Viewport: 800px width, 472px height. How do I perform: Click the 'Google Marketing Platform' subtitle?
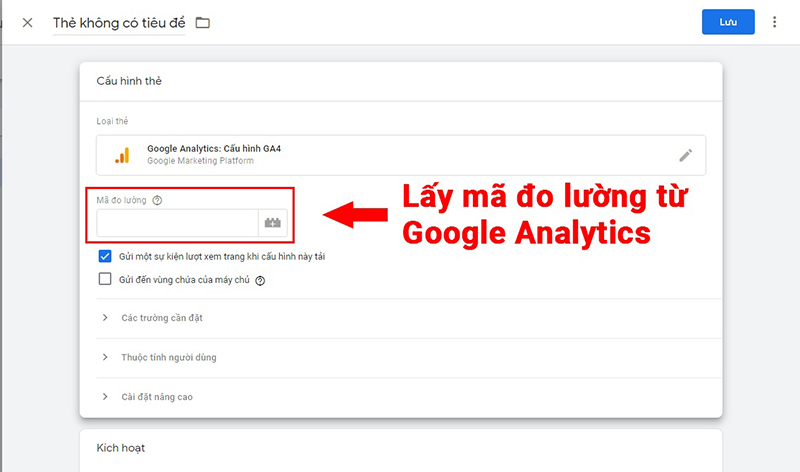(200, 161)
